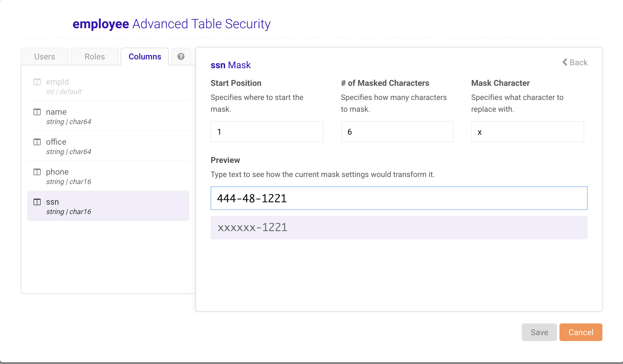Click the Back chevron arrow icon

[x=565, y=62]
